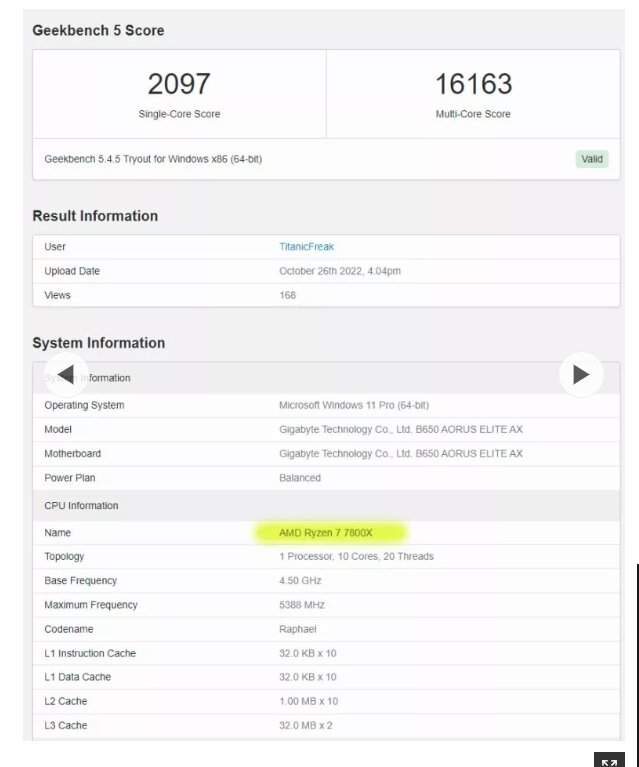Click the Raphael codename value
639x767 pixels.
297,629
